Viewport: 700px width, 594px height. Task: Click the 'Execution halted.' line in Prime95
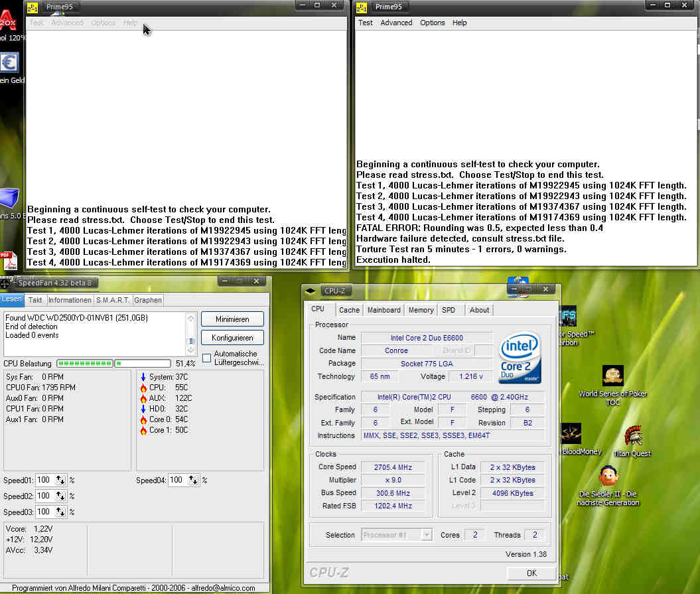coord(393,260)
